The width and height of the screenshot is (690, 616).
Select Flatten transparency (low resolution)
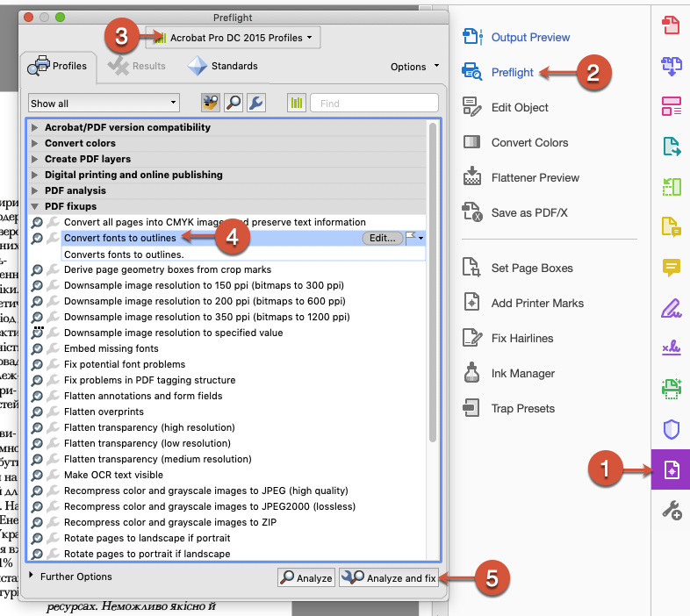pos(147,443)
